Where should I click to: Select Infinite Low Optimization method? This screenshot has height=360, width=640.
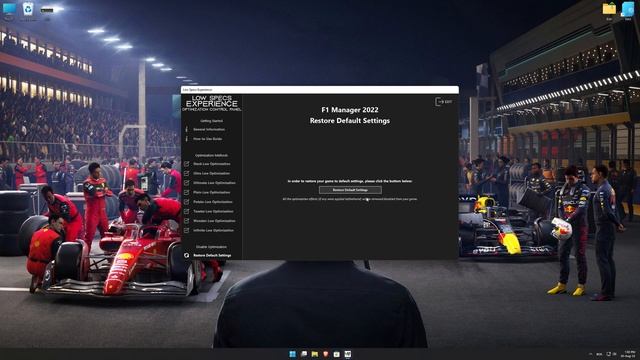(213, 230)
